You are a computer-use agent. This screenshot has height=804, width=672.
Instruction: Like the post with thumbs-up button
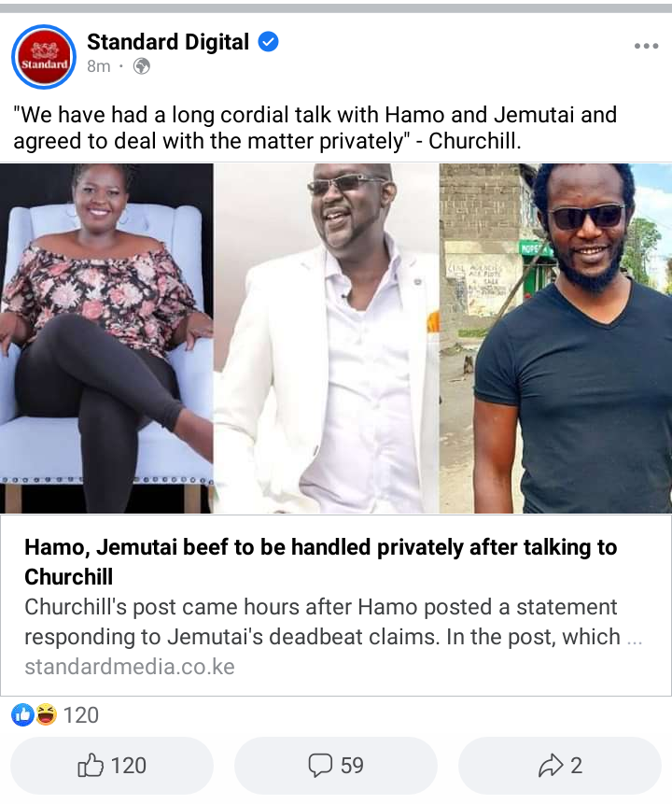coord(112,766)
